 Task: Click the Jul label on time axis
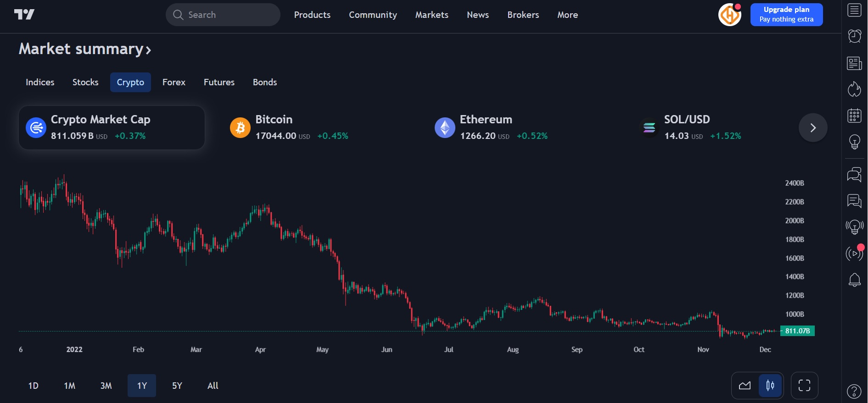(448, 349)
